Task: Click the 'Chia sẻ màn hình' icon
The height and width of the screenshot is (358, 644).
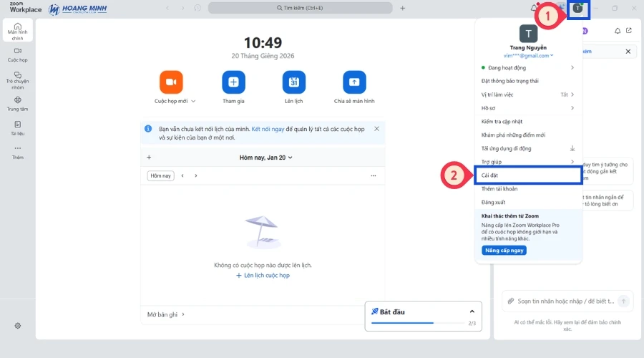Action: (354, 82)
